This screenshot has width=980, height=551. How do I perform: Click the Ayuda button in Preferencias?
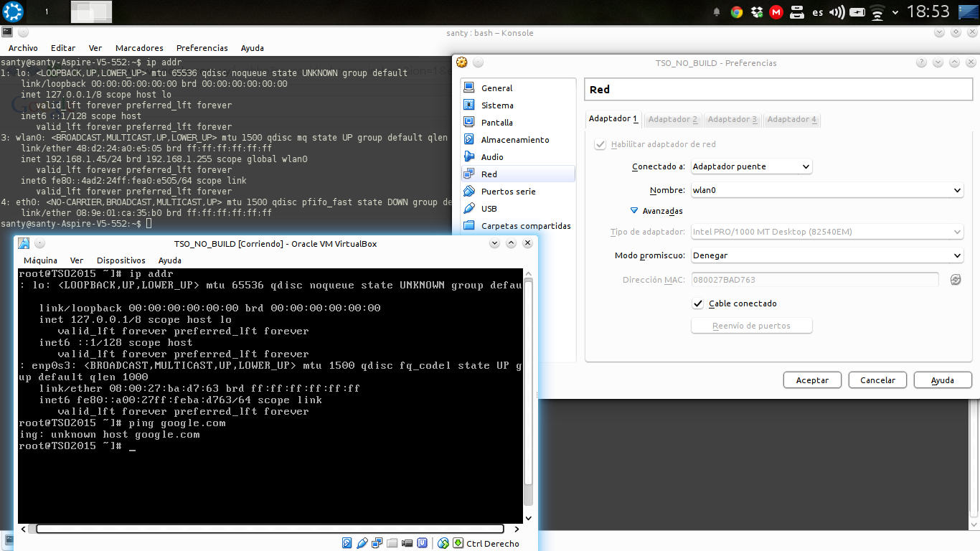943,380
